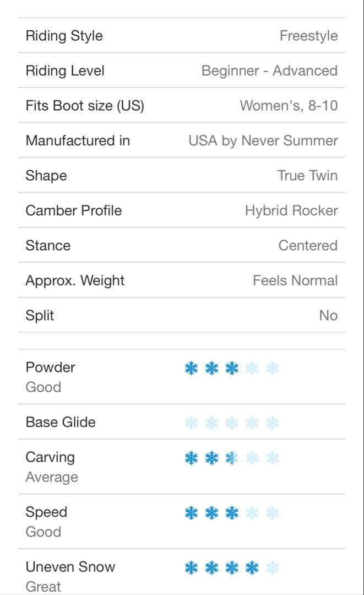364x595 pixels.
Task: Click the first snowflake in the Base Glide rating
Action: [x=191, y=423]
